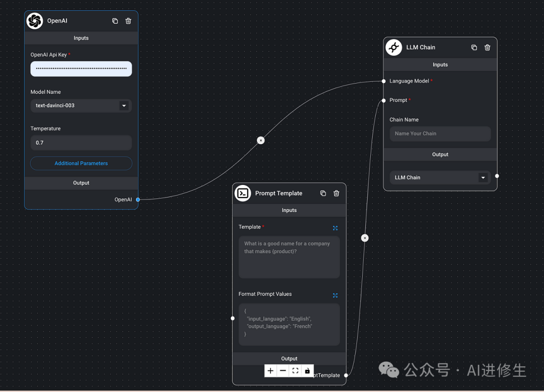Zoom in on the canvas
The height and width of the screenshot is (392, 544).
pyautogui.click(x=270, y=371)
